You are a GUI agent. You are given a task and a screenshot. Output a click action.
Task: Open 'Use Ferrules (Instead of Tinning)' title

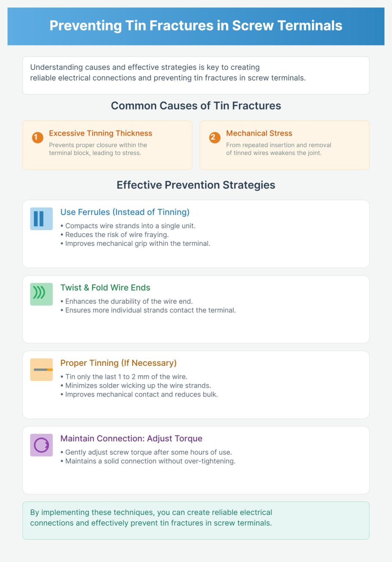point(125,212)
